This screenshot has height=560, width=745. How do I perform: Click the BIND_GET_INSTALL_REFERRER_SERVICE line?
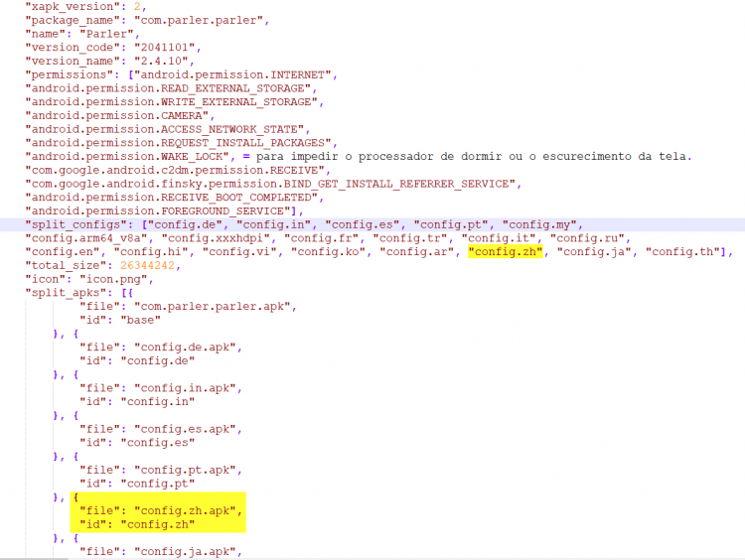[270, 184]
